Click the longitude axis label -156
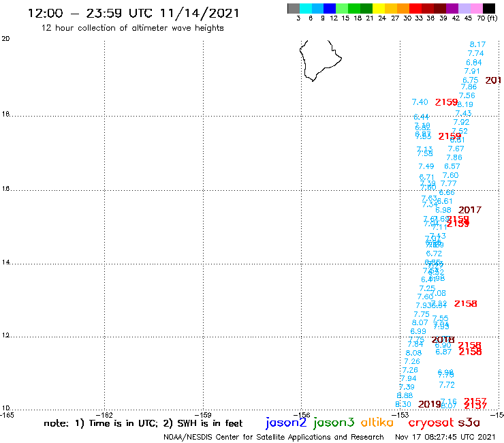The image size is (504, 443). 302,415
